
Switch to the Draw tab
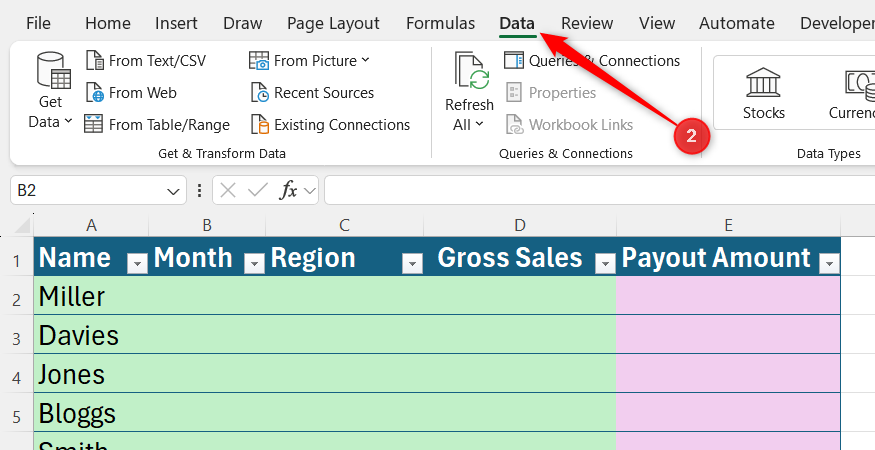point(243,23)
